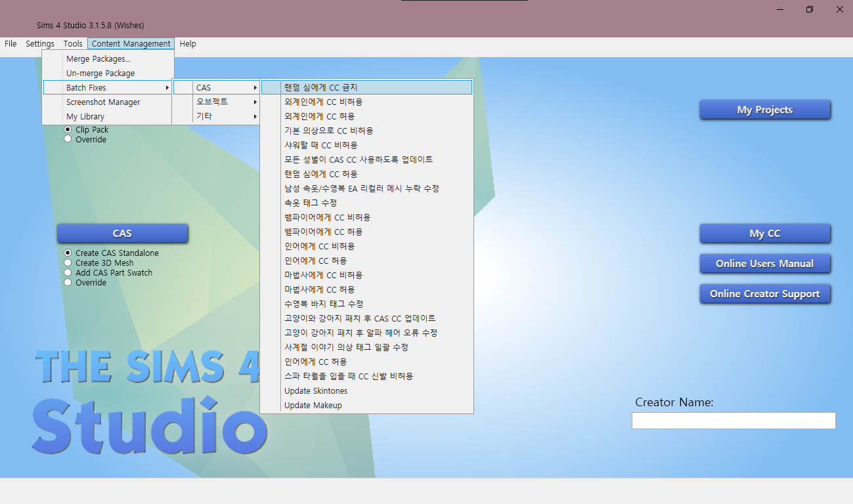Image resolution: width=853 pixels, height=504 pixels.
Task: Run 랜덤 심에게 CC 금지 batch fix
Action: [366, 87]
